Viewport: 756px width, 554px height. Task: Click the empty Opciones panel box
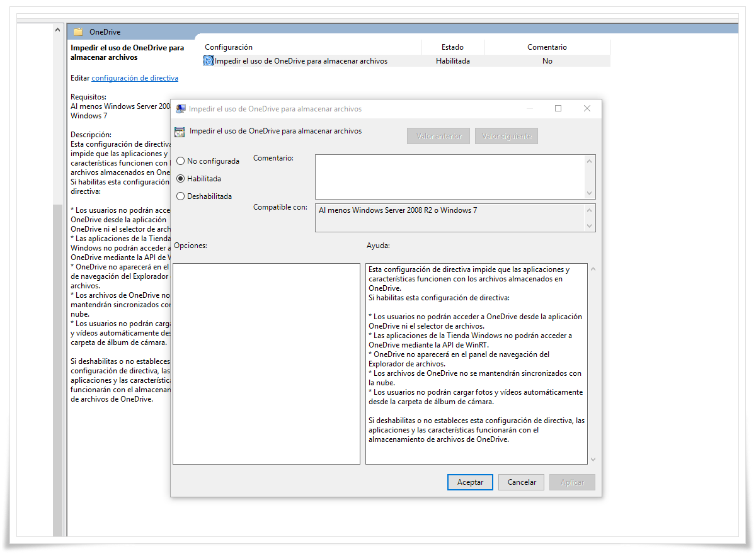266,364
